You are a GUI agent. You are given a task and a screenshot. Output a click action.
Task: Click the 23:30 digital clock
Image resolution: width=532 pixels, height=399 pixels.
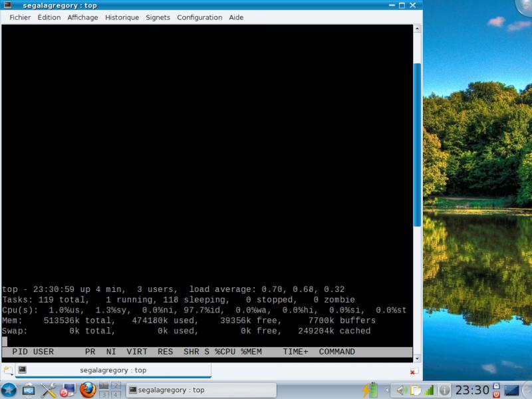coord(472,390)
